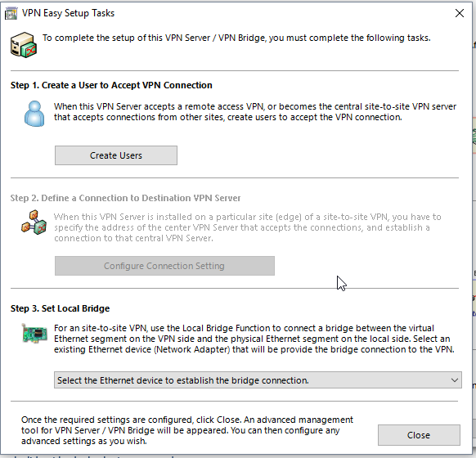Click the green network card icon in Step 3
476x458 pixels.
click(34, 333)
